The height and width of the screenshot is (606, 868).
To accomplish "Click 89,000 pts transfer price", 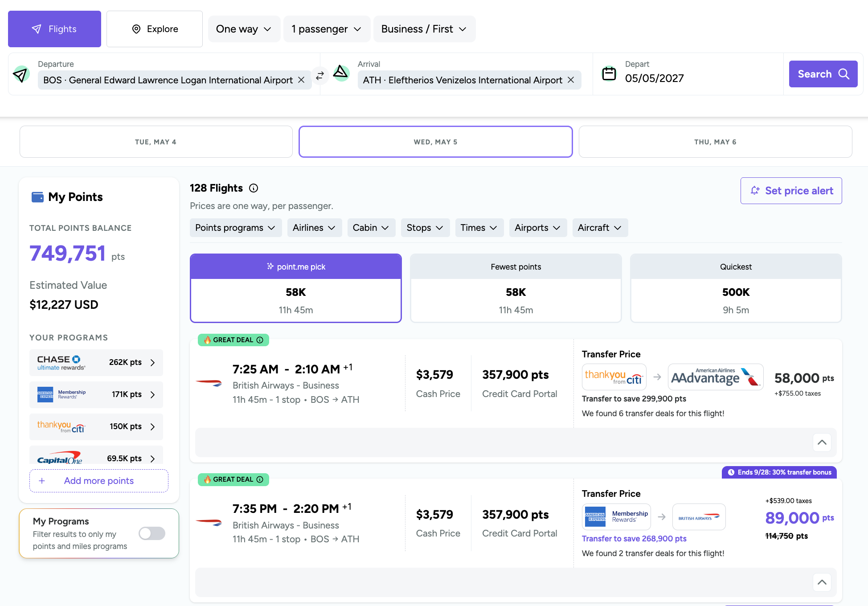I will pos(800,518).
